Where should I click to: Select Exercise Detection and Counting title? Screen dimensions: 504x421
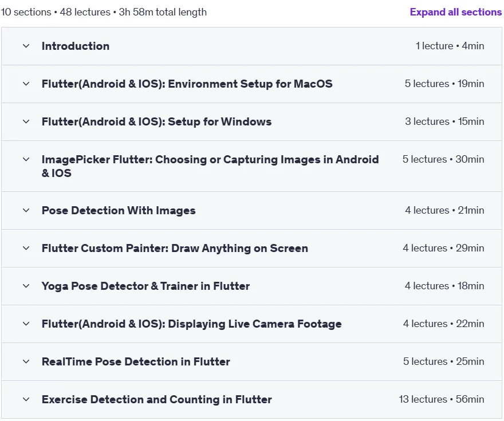(x=157, y=399)
